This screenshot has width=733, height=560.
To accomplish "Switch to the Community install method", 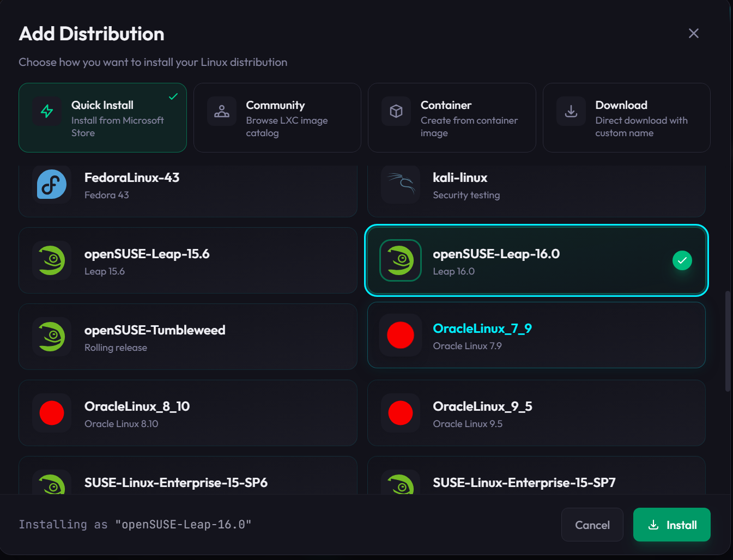I will click(277, 118).
